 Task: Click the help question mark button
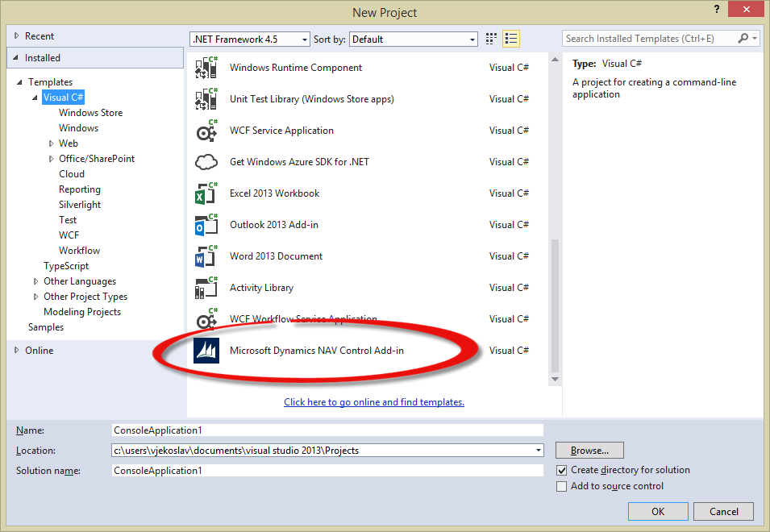pos(717,10)
